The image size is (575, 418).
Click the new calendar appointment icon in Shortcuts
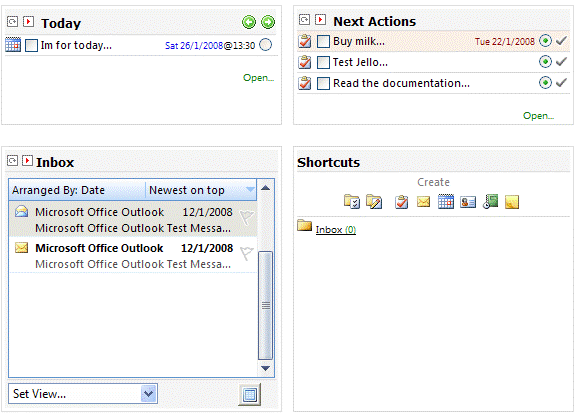coord(446,201)
